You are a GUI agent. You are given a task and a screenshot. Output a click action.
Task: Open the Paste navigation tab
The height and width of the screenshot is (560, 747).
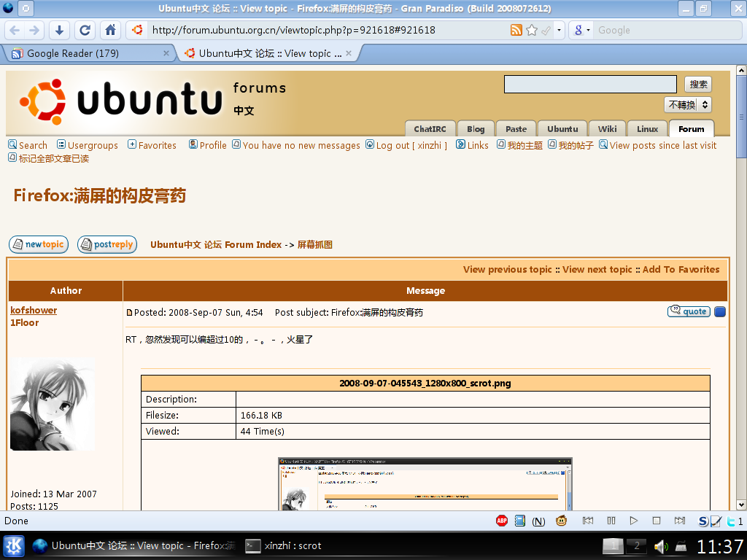tap(516, 129)
